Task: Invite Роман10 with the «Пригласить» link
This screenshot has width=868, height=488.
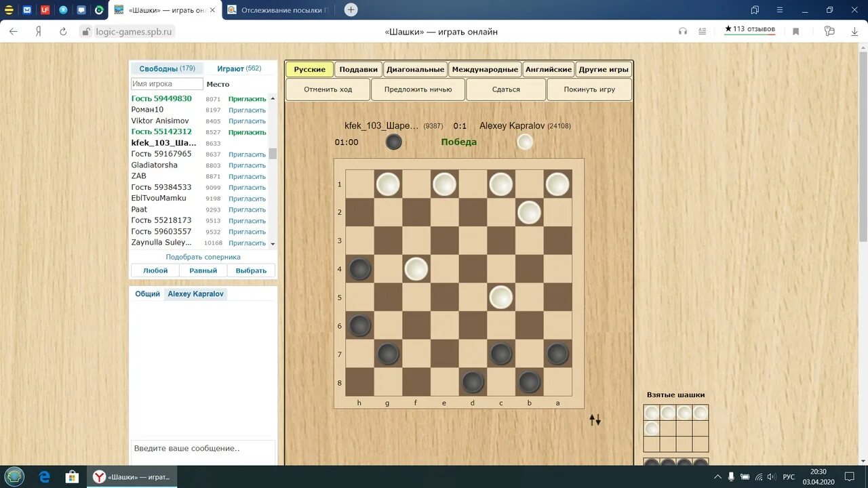Action: 247,109
